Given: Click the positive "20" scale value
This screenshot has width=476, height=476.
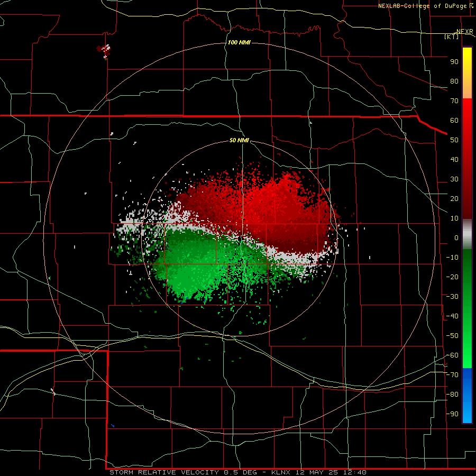Looking at the screenshot, I should [454, 199].
